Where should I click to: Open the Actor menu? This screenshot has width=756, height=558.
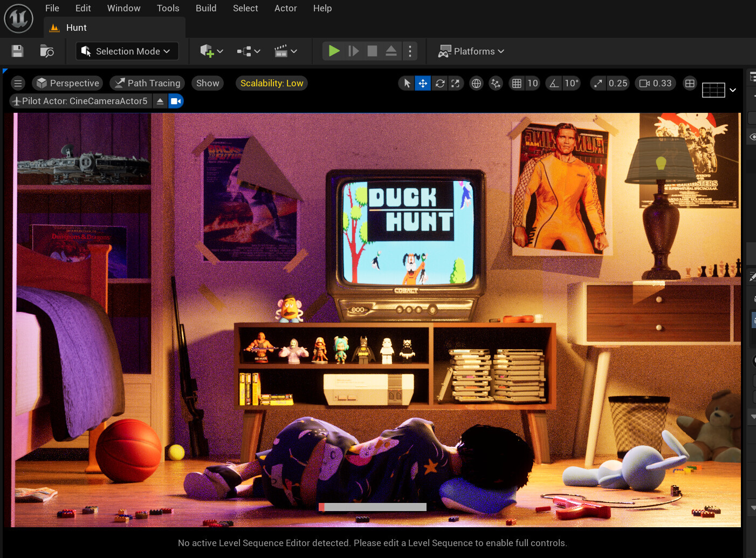285,8
